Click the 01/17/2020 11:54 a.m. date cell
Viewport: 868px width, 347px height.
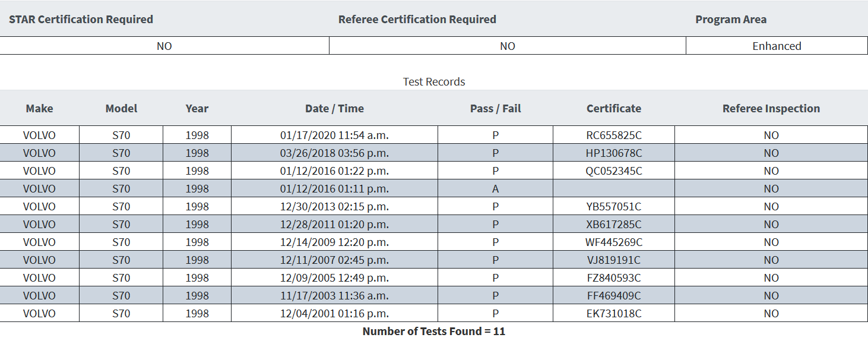click(x=334, y=135)
